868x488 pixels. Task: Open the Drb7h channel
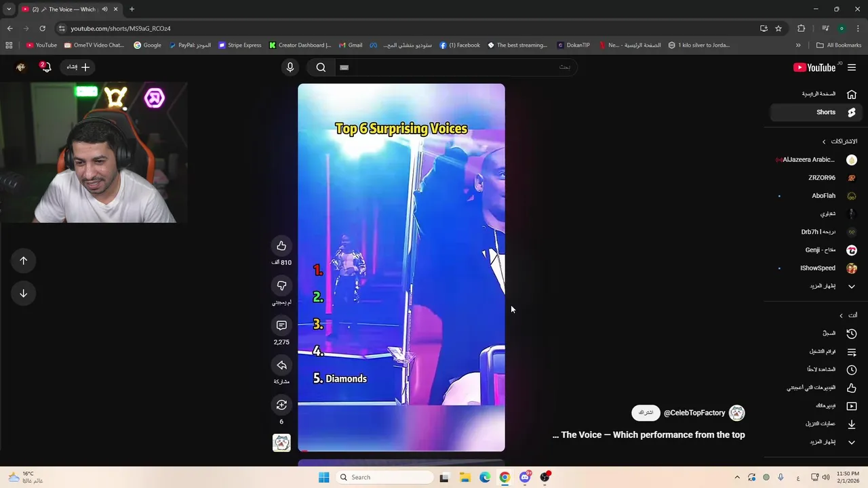click(816, 232)
